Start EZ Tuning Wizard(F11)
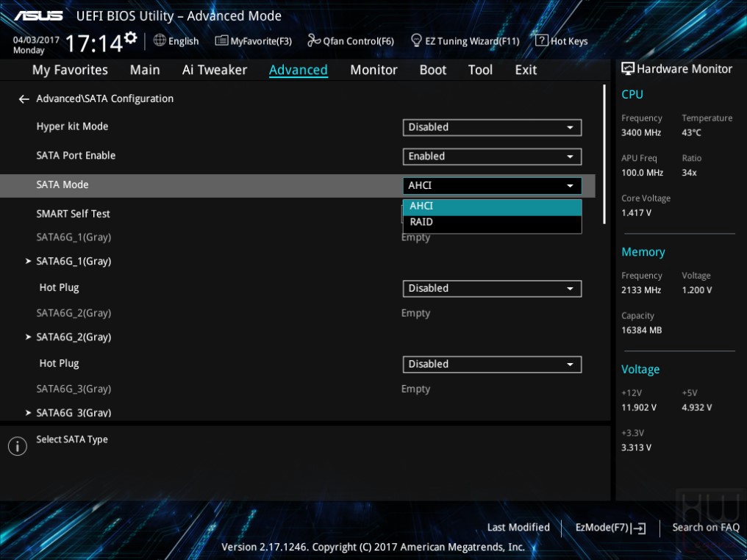This screenshot has height=560, width=747. click(465, 41)
